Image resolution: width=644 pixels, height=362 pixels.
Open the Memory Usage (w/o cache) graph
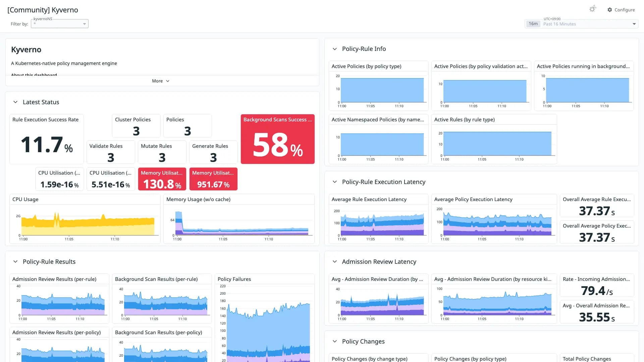[239, 219]
